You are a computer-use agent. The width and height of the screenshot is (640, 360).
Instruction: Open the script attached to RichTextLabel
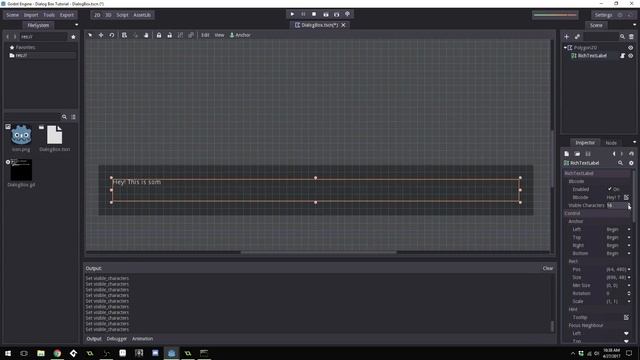622,56
